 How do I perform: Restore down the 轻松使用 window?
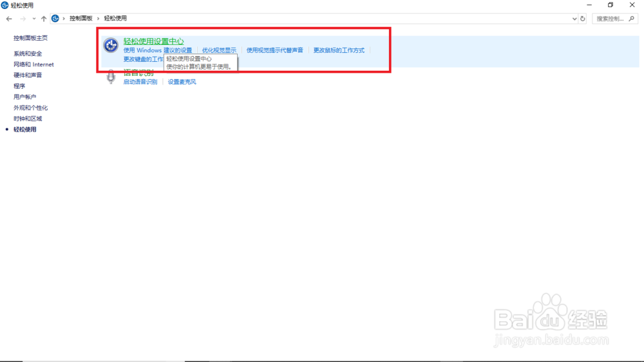(x=611, y=5)
